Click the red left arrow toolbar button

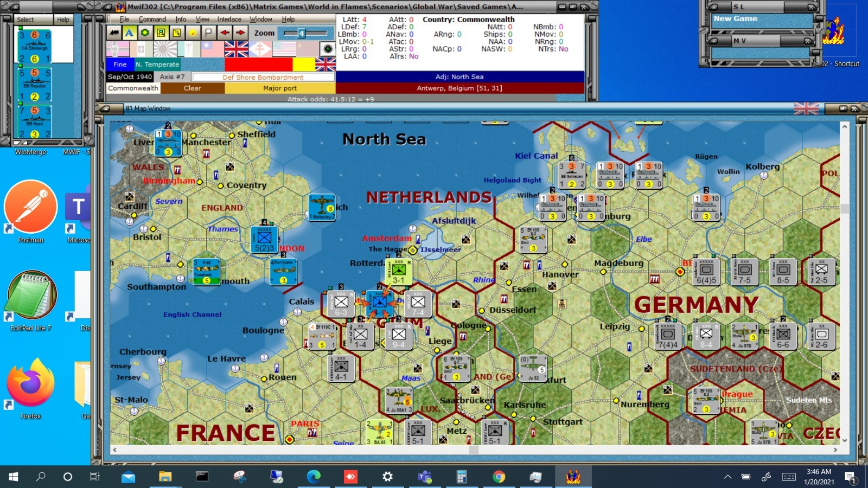pos(225,33)
